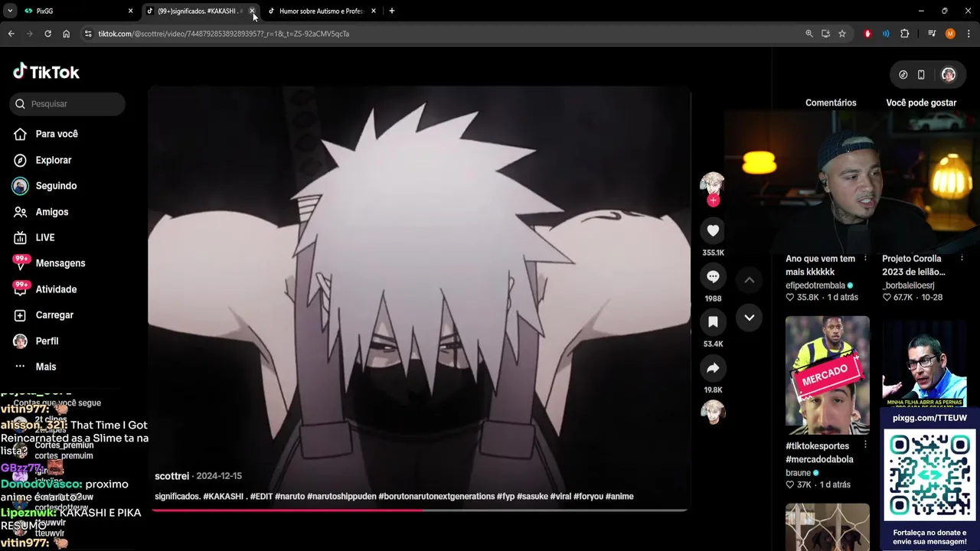Open profile avatar in TikTok header
The width and height of the screenshot is (980, 551).
tap(948, 75)
